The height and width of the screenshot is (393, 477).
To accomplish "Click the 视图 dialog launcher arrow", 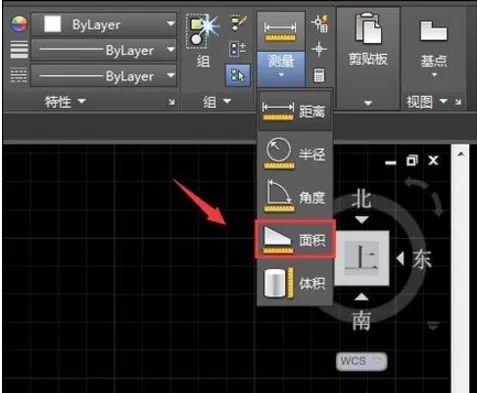I will 458,102.
